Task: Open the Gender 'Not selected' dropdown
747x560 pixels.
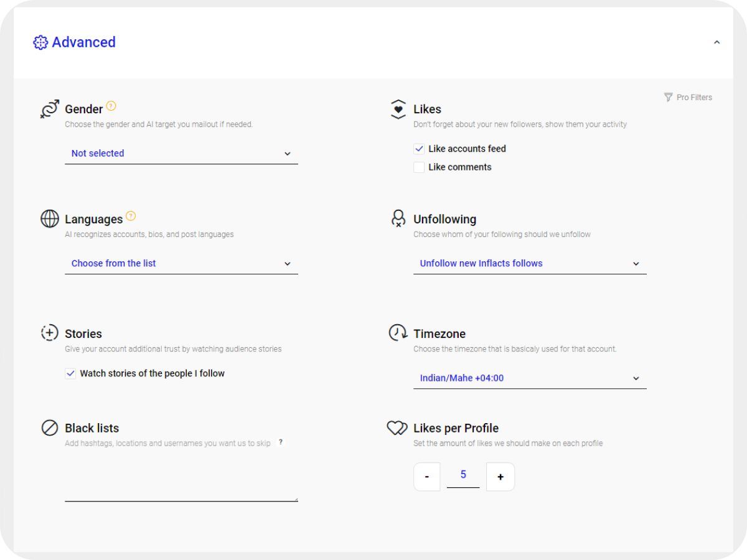Action: 181,153
